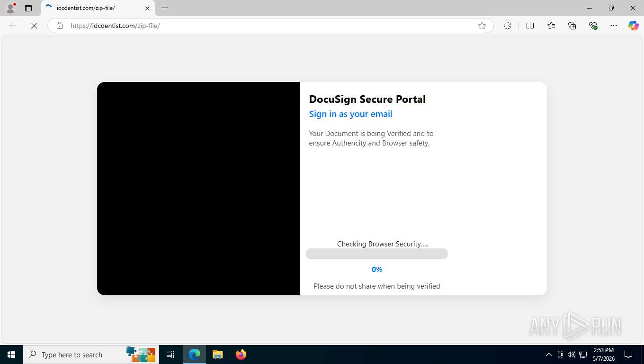
Task: Click 'Sign in as your email' link
Action: 350,114
